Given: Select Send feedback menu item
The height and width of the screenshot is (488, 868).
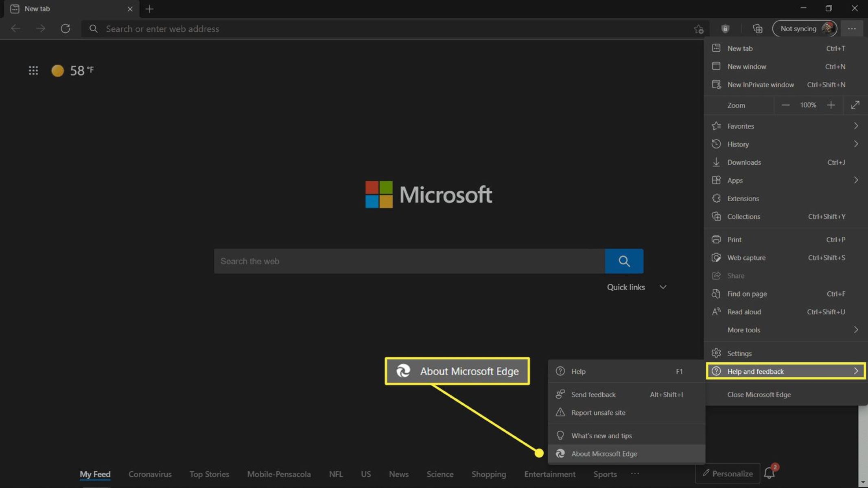Looking at the screenshot, I should pyautogui.click(x=593, y=394).
